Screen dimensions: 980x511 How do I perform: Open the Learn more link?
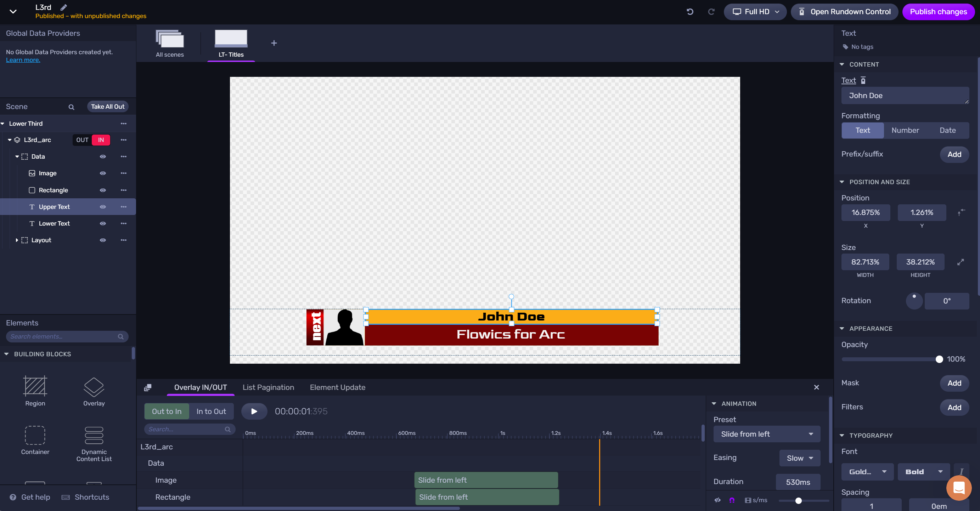23,60
